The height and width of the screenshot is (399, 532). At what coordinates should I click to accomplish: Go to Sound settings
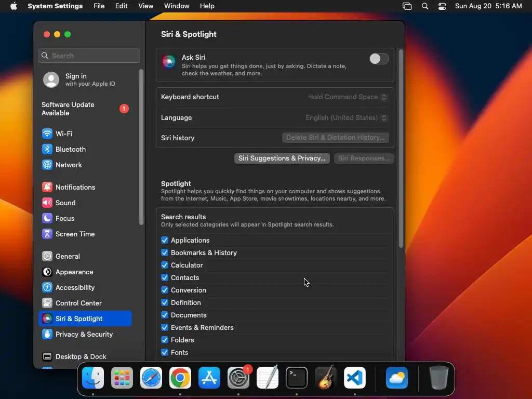85,203
